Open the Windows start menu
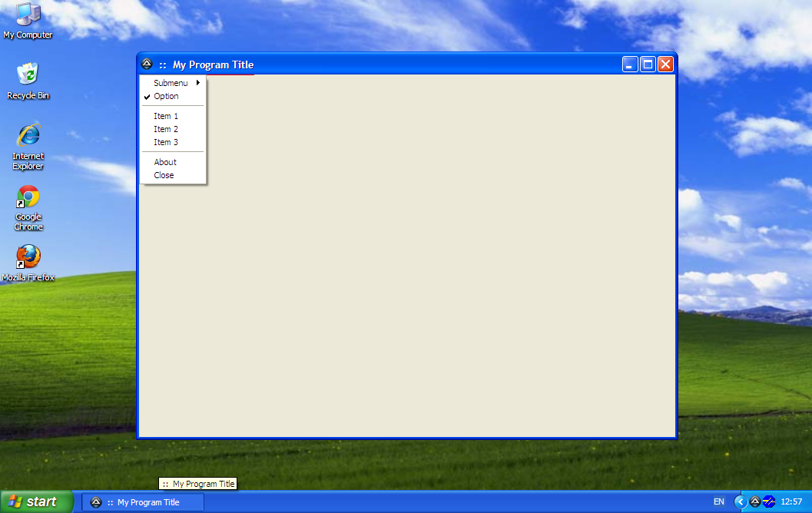 click(x=36, y=501)
